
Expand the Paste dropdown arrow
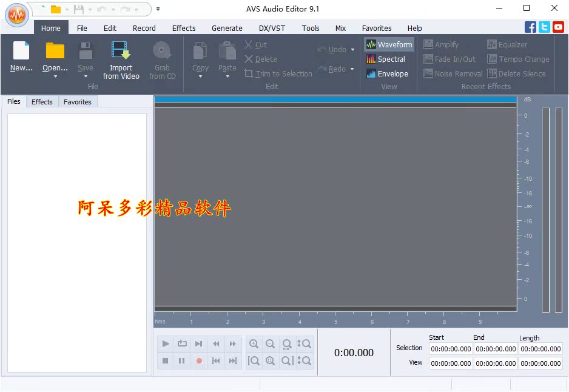tap(227, 76)
